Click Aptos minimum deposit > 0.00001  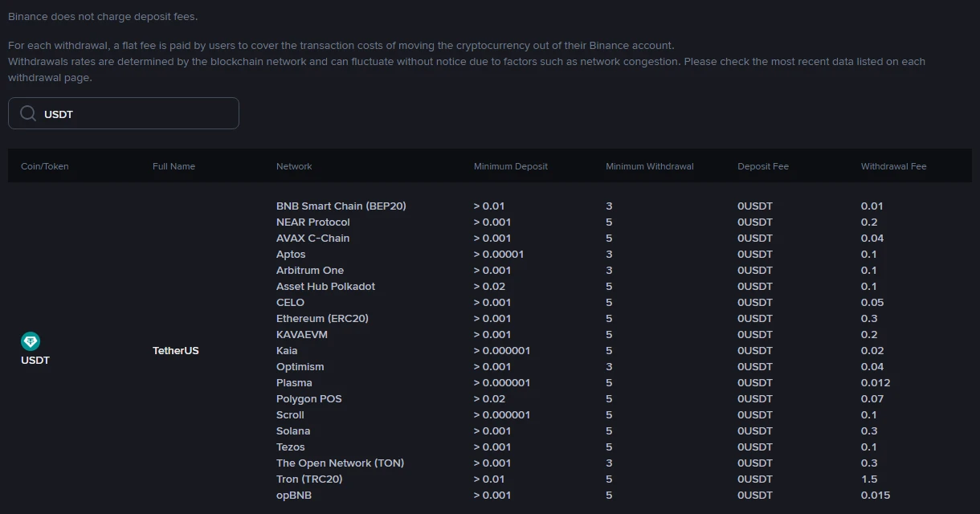[499, 254]
